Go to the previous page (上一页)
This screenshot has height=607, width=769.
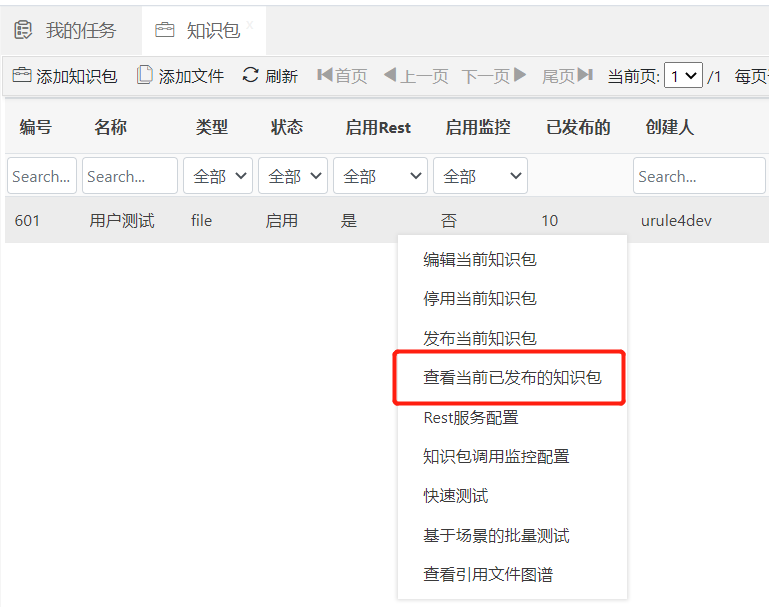pyautogui.click(x=416, y=76)
